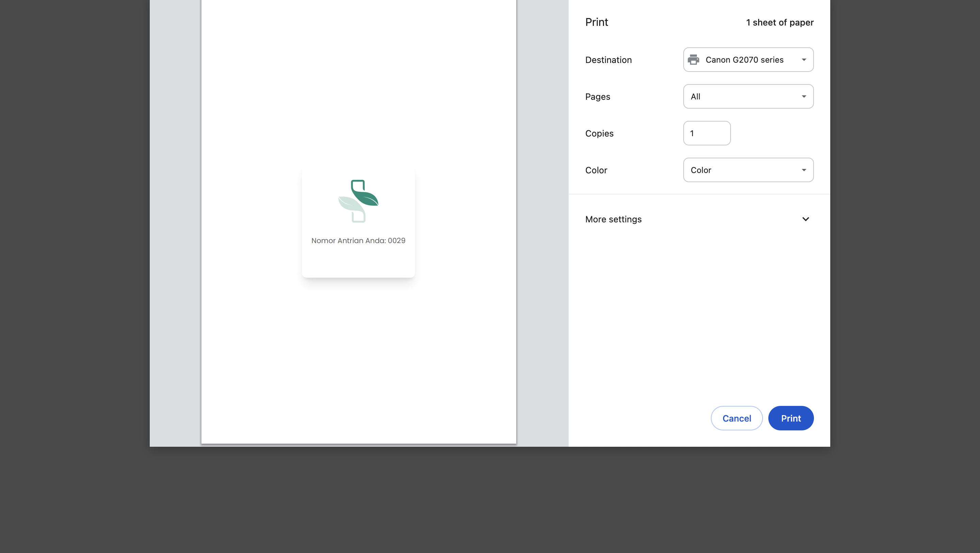The image size is (980, 553).
Task: Click the Color dropdown arrow
Action: (803, 170)
